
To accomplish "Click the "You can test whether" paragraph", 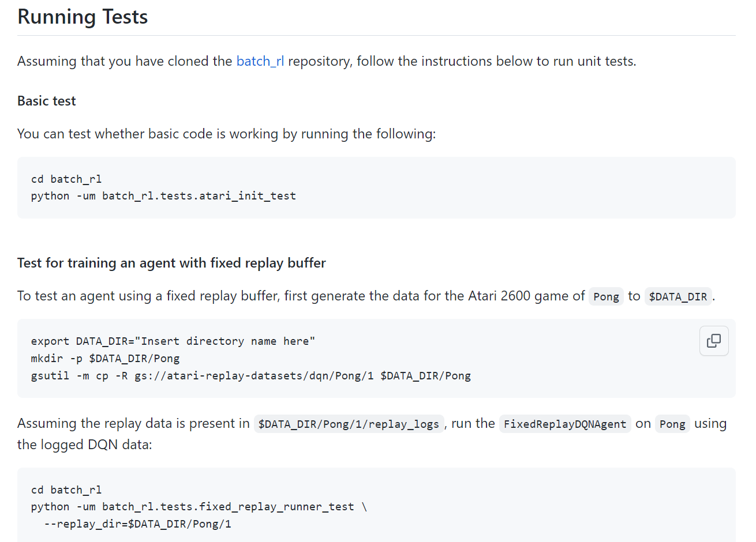I will tap(226, 134).
